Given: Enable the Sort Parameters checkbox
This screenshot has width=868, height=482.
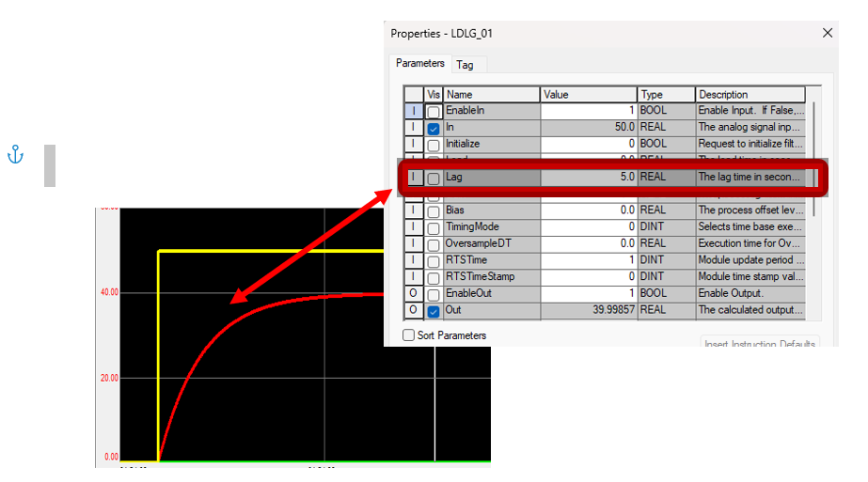Looking at the screenshot, I should point(408,334).
